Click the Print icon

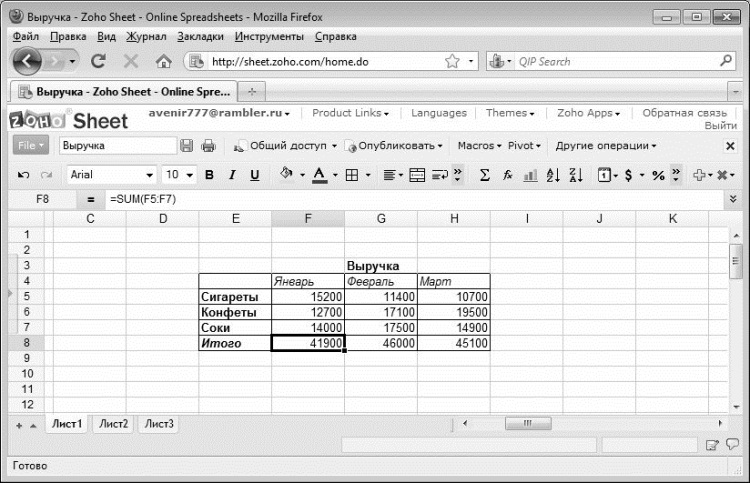[x=209, y=145]
